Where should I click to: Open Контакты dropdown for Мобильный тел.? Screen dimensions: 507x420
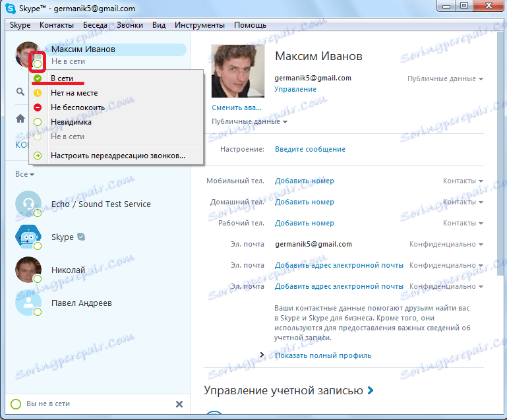[463, 181]
